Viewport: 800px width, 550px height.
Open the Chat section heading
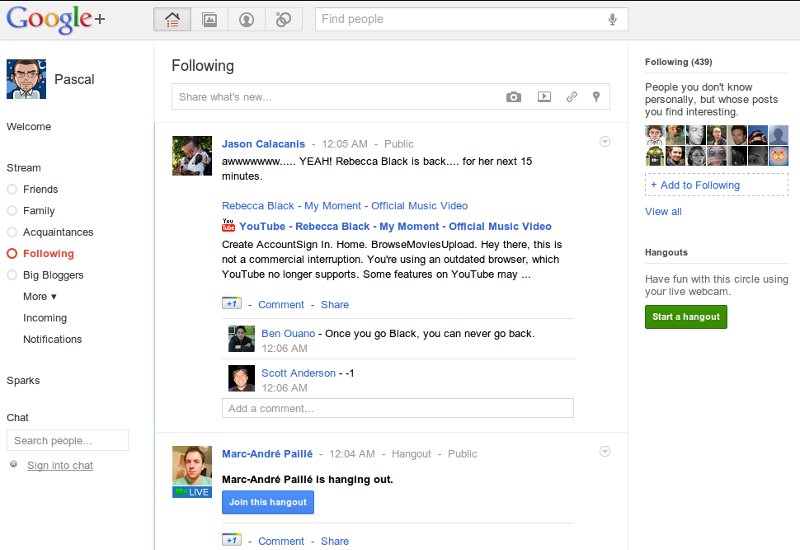tap(17, 417)
